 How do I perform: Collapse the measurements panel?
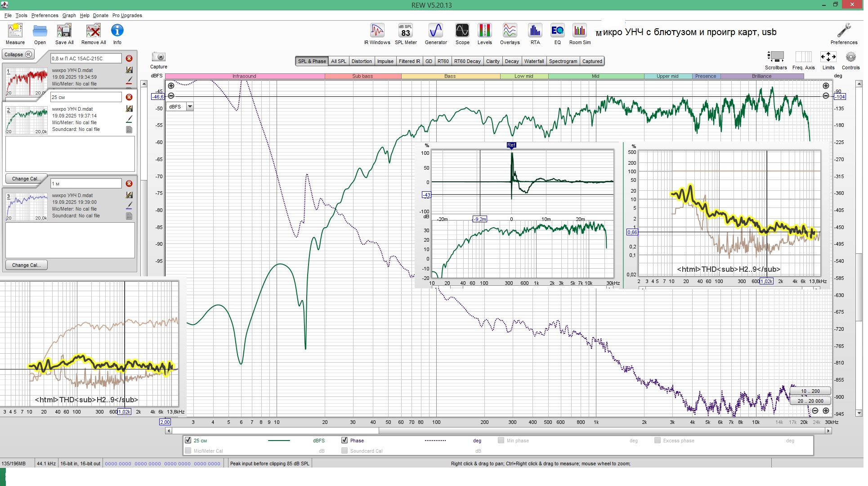[x=18, y=54]
